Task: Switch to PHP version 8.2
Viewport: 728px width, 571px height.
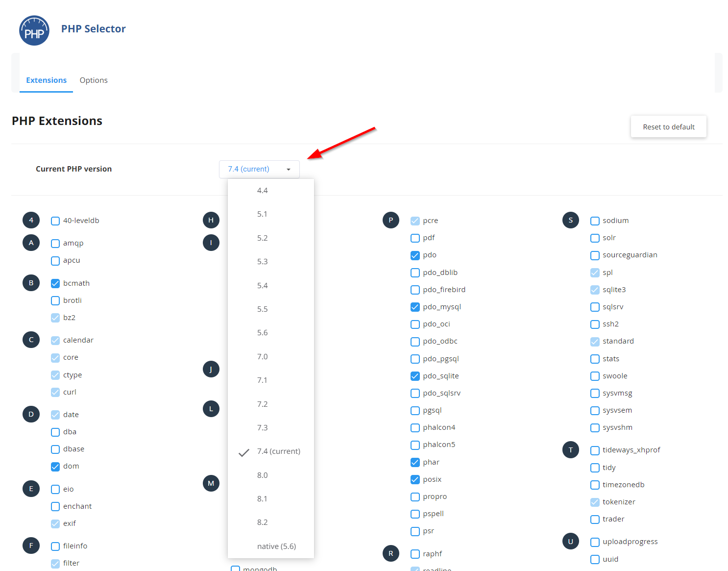Action: (x=271, y=522)
